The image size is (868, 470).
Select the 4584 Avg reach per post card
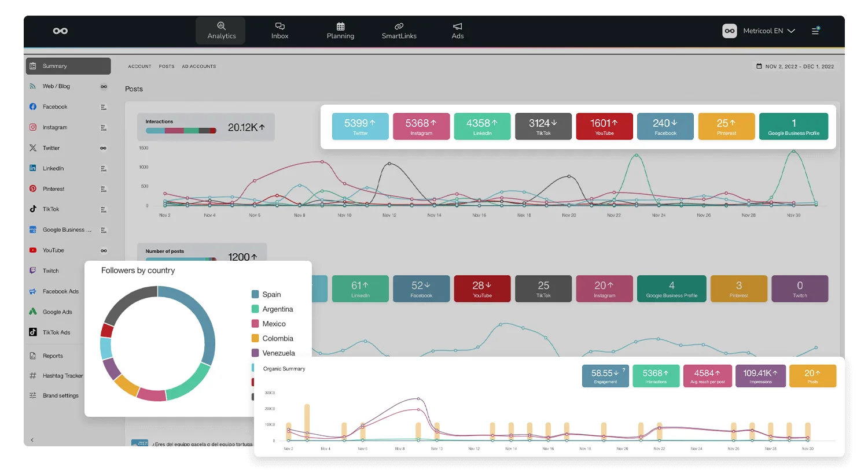707,376
